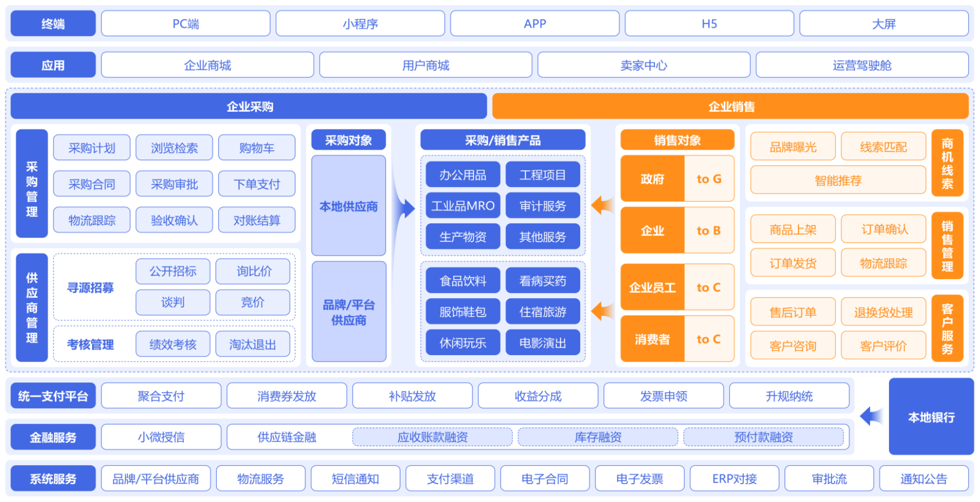This screenshot has height=502, width=980.
Task: Click the orange arrow next to 审计服务
Action: 602,205
